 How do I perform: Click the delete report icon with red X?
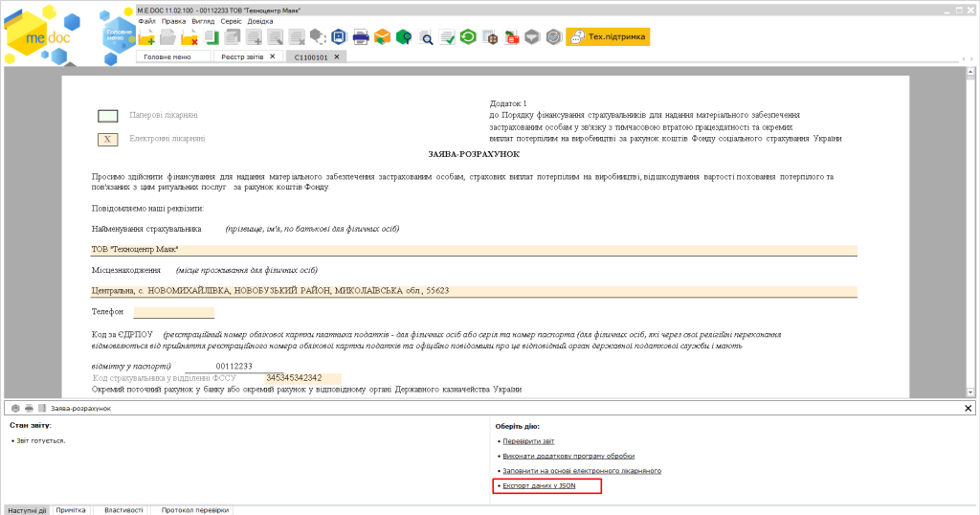[189, 37]
